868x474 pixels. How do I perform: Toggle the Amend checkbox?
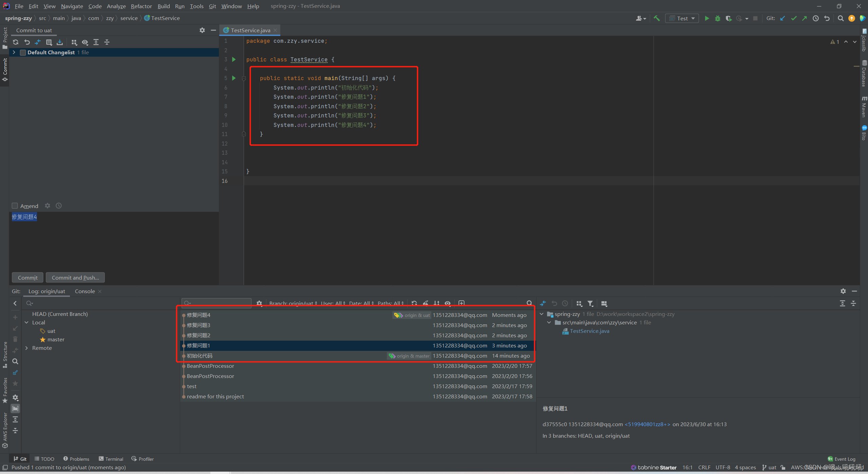(15, 206)
